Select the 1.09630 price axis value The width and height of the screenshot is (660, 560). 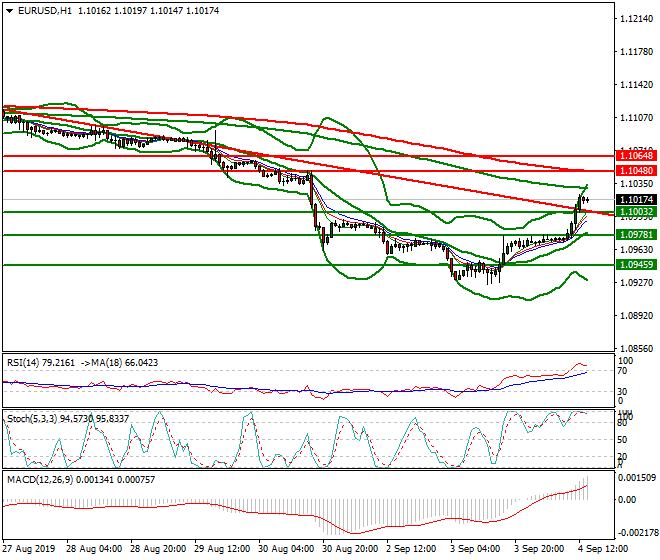[x=637, y=250]
